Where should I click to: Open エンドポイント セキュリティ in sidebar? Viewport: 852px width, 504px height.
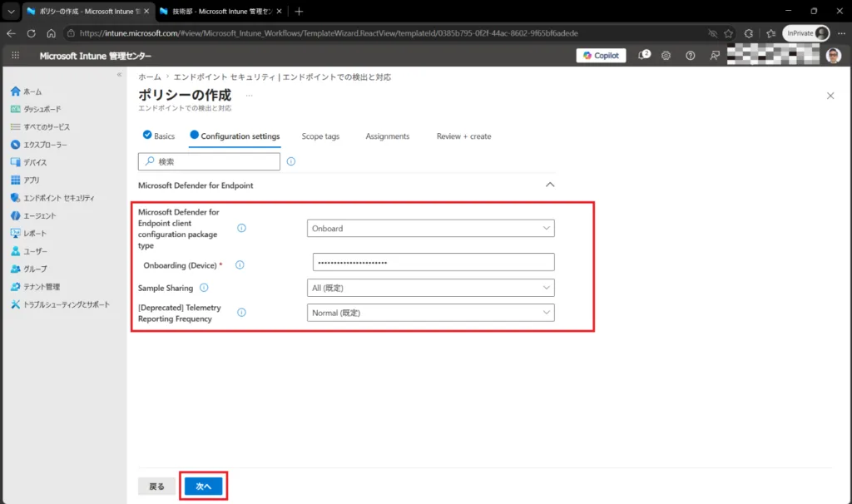pos(52,198)
